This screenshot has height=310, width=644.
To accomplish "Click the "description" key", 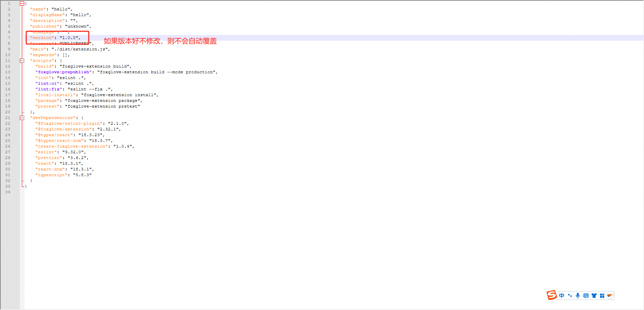I will (x=47, y=21).
